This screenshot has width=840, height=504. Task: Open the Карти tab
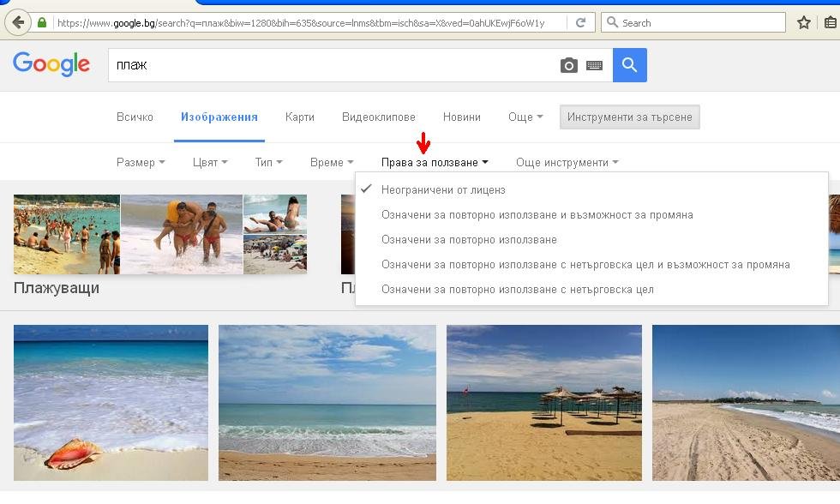coord(300,117)
